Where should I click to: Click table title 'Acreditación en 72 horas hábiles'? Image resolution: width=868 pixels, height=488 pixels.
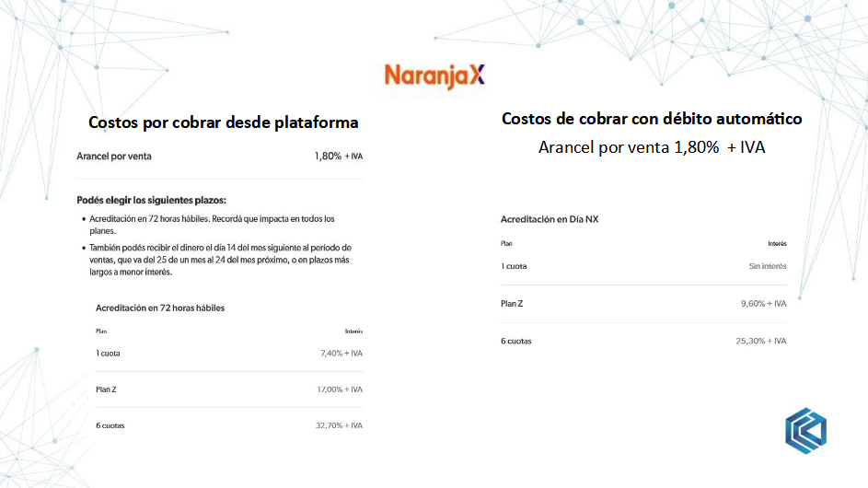pyautogui.click(x=160, y=308)
